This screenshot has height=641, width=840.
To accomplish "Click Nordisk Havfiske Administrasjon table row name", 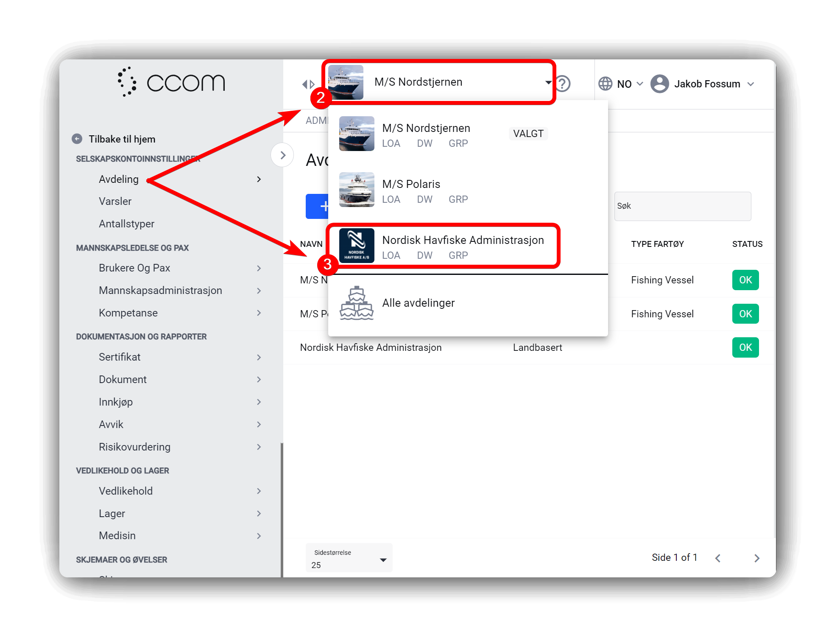I will pyautogui.click(x=371, y=347).
